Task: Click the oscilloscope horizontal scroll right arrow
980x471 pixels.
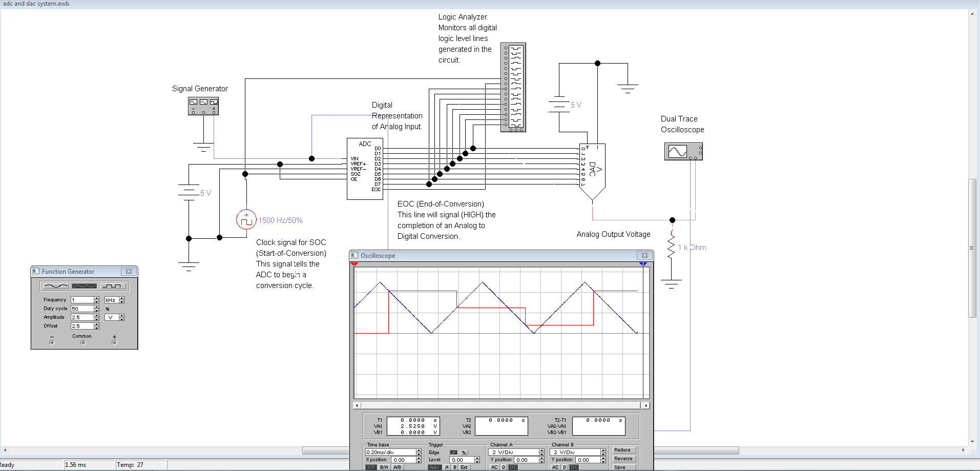Action: [646, 405]
